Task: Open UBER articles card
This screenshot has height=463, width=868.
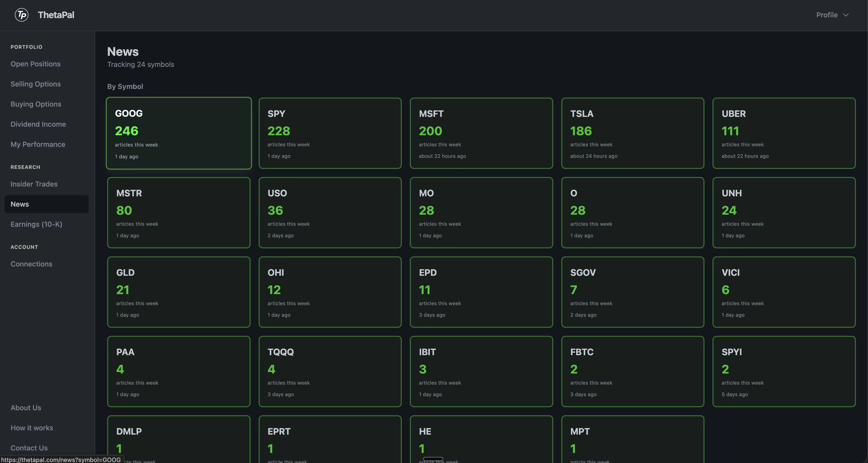Action: (x=784, y=133)
